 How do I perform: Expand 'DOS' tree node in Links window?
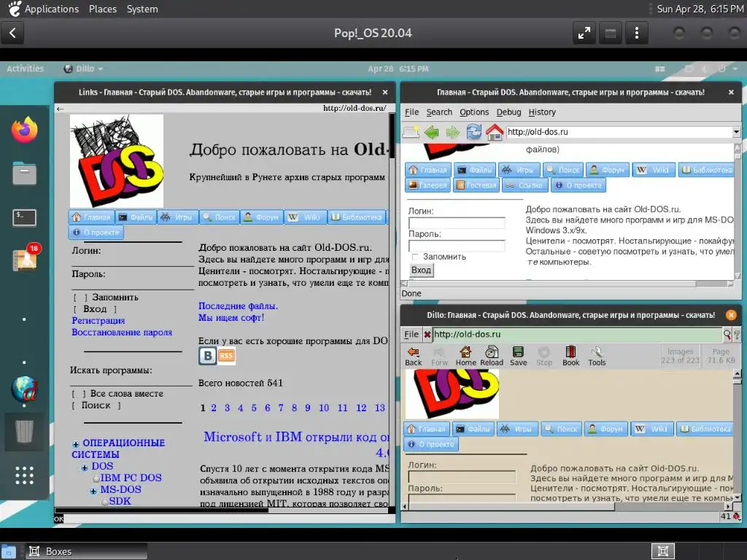85,467
